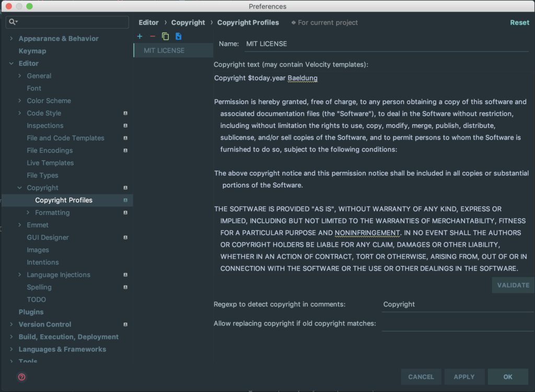Expand the Appearance & Behavior section
The width and height of the screenshot is (535, 392).
tap(11, 38)
